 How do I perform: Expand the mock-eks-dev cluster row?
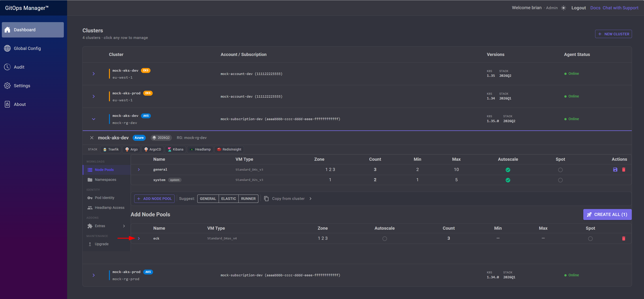tap(94, 74)
